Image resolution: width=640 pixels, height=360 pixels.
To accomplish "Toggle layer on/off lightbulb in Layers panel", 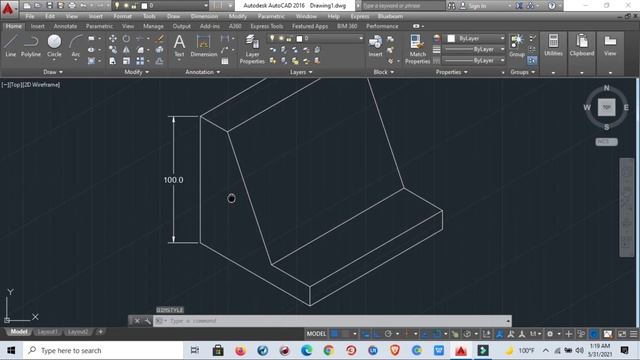I will coord(272,38).
